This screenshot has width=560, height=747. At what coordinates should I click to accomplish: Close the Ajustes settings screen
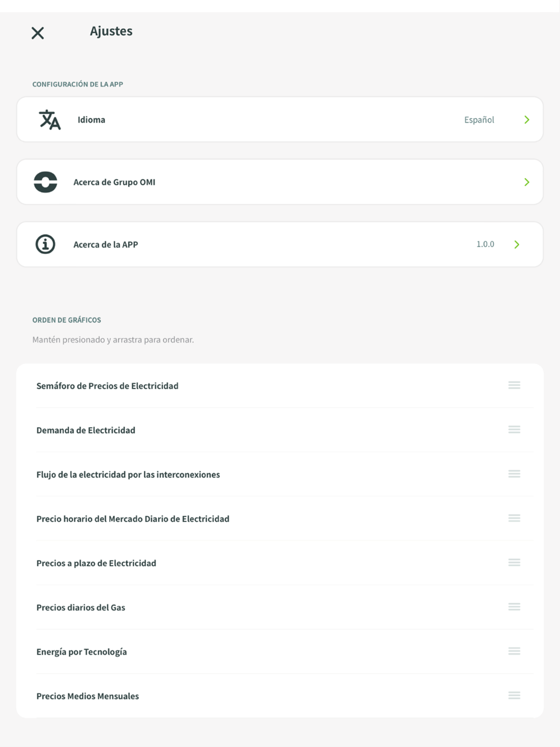point(38,33)
